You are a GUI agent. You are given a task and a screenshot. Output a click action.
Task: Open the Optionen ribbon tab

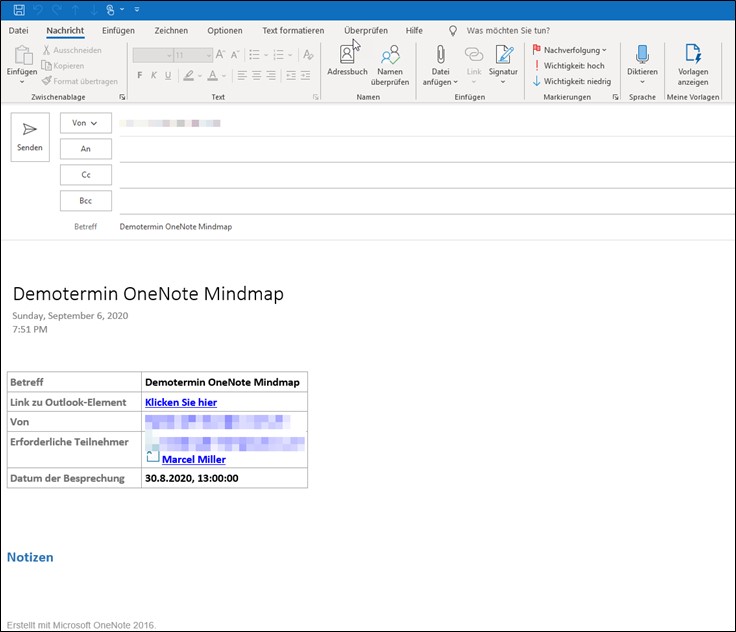[225, 31]
